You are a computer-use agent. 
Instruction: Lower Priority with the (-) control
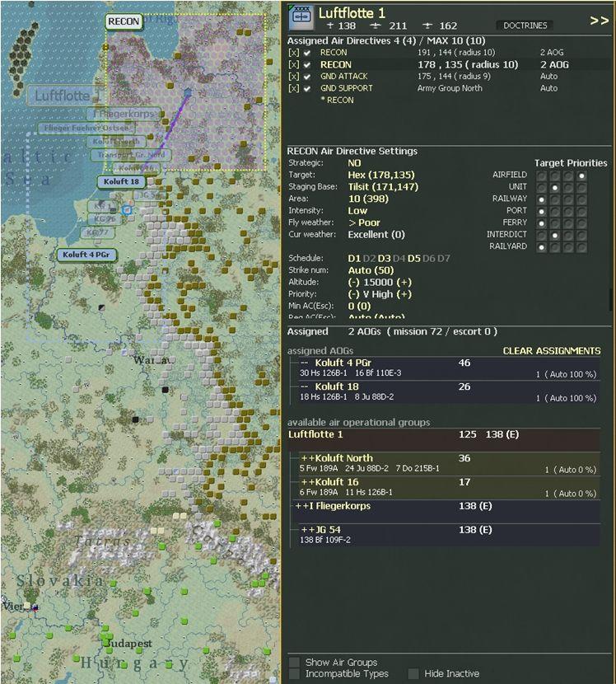pos(353,294)
